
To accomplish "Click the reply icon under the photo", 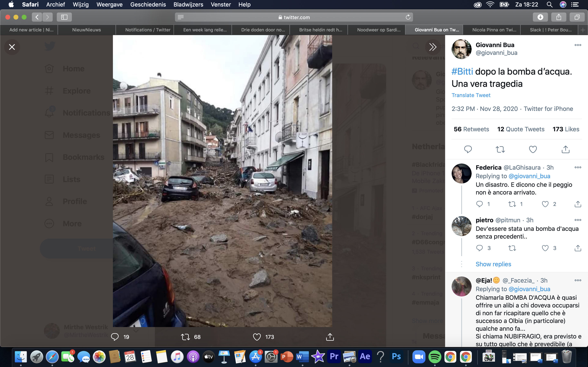I will coord(115,337).
